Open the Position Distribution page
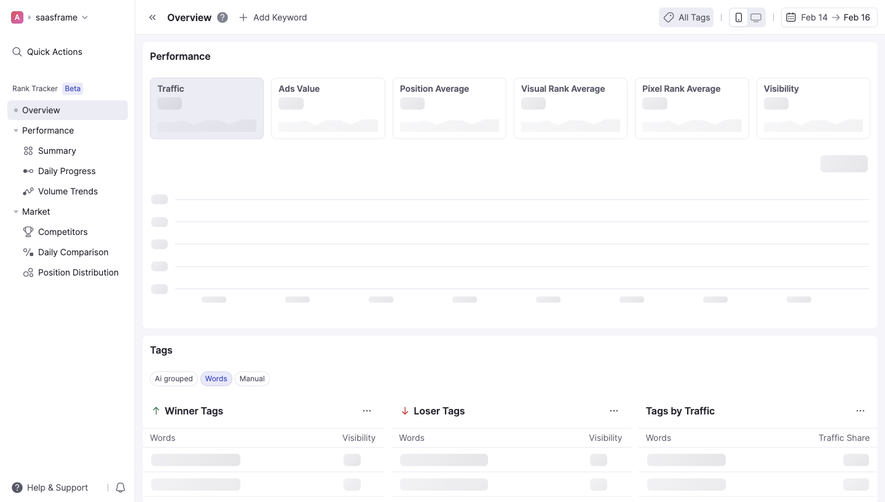Screen dimensions: 885x502 tap(71, 273)
